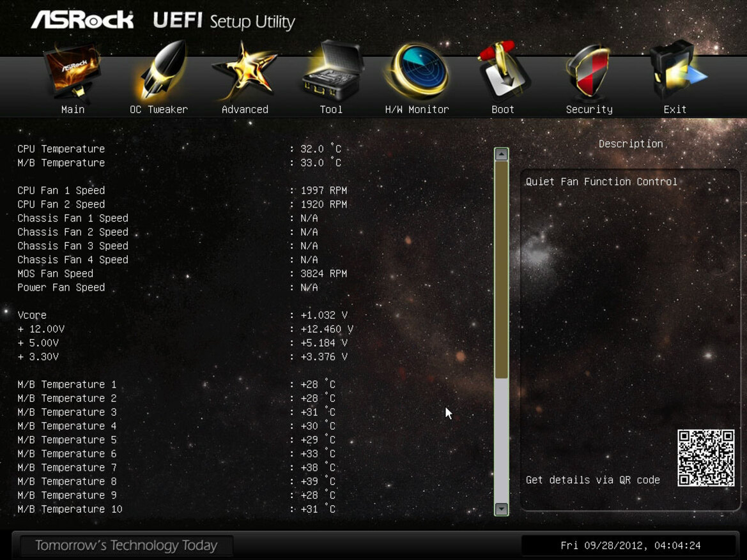This screenshot has height=560, width=747.
Task: Switch to the Boot tab label
Action: 503,110
